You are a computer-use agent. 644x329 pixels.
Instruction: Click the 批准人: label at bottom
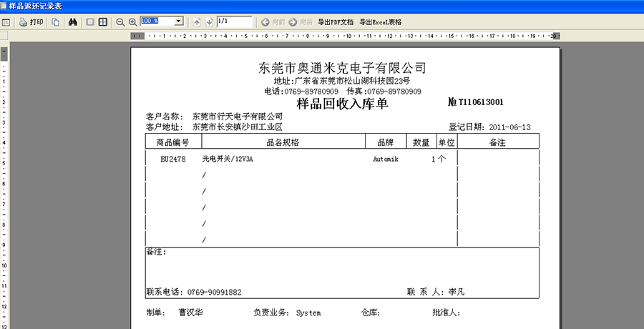[446, 313]
